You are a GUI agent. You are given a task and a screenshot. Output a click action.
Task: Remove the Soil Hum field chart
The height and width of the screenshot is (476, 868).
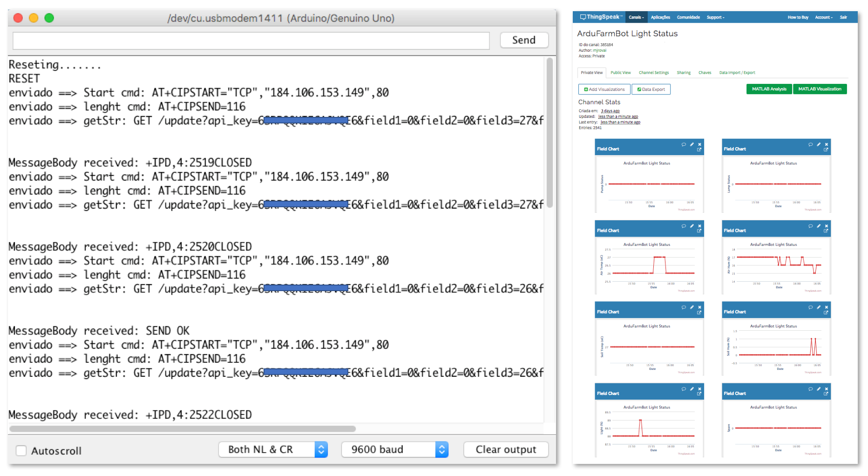[827, 307]
